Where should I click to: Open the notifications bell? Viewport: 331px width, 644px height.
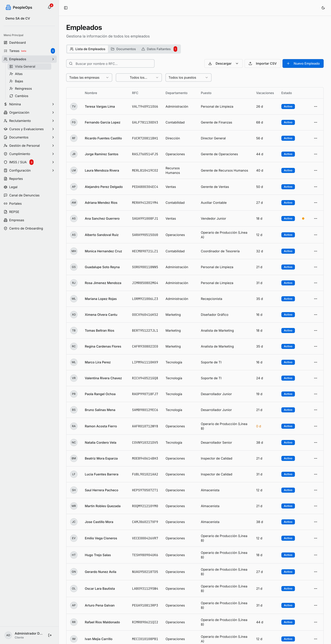point(49,7)
